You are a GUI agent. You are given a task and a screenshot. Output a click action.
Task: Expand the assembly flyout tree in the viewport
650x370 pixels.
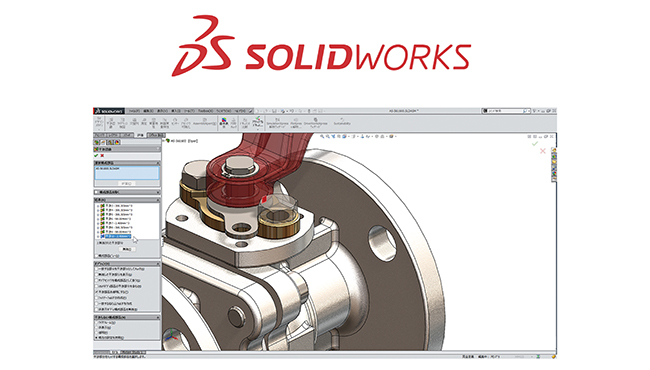[164, 141]
